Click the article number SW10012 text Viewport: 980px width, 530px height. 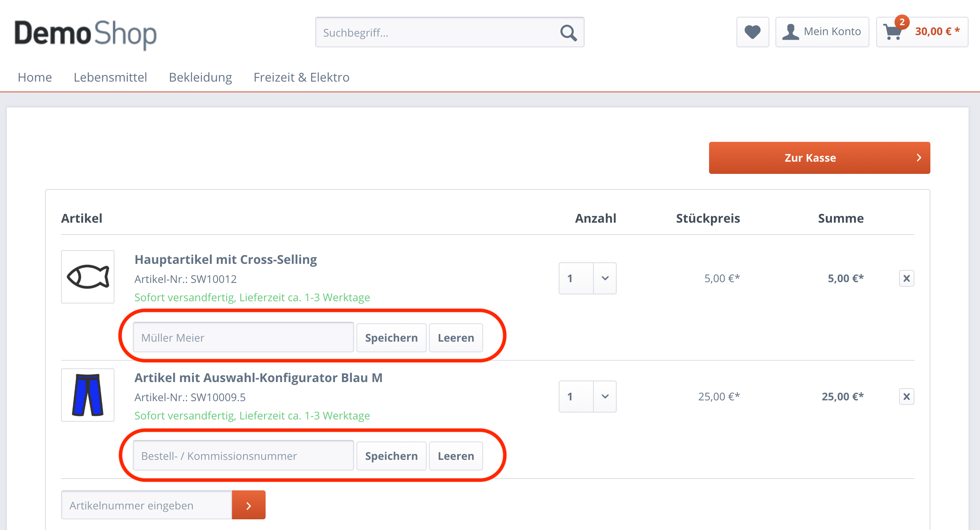pos(213,279)
